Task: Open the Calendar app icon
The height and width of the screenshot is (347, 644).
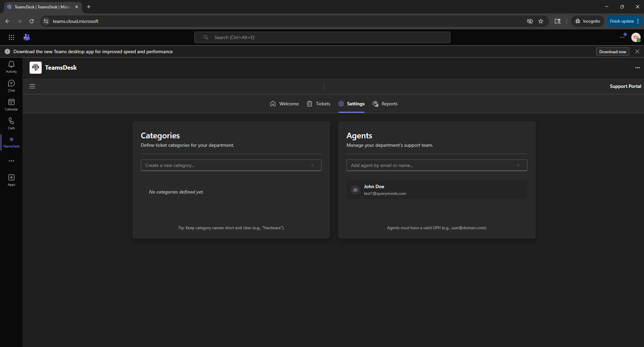Action: coord(11,104)
